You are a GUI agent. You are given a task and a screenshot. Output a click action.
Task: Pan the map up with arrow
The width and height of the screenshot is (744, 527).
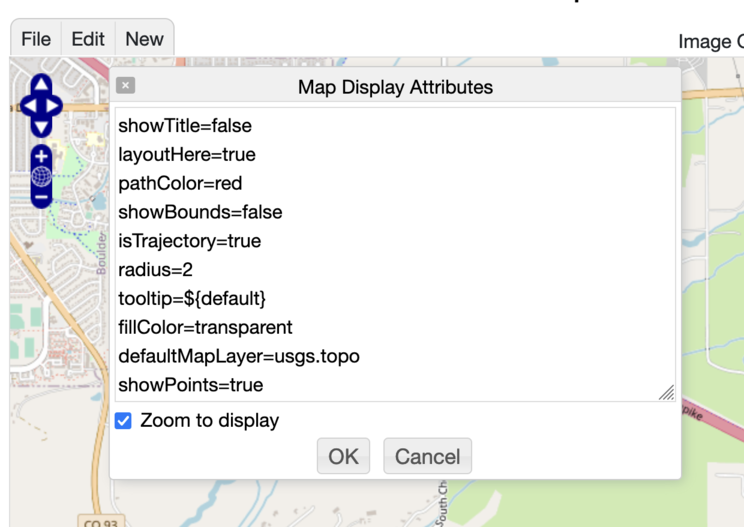[41, 83]
